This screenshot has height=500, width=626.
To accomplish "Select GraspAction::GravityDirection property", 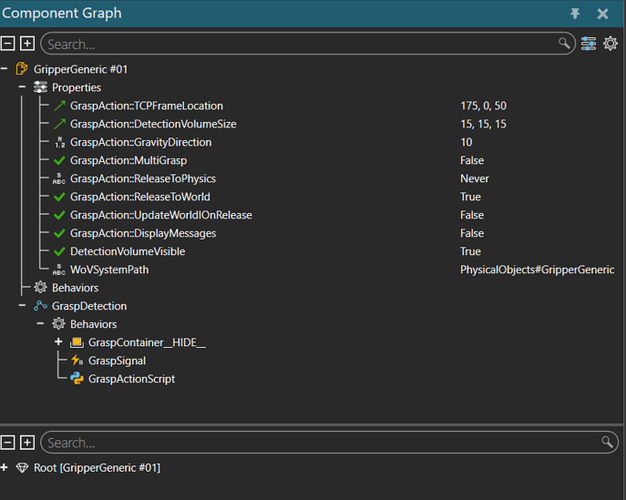I will pos(141,142).
